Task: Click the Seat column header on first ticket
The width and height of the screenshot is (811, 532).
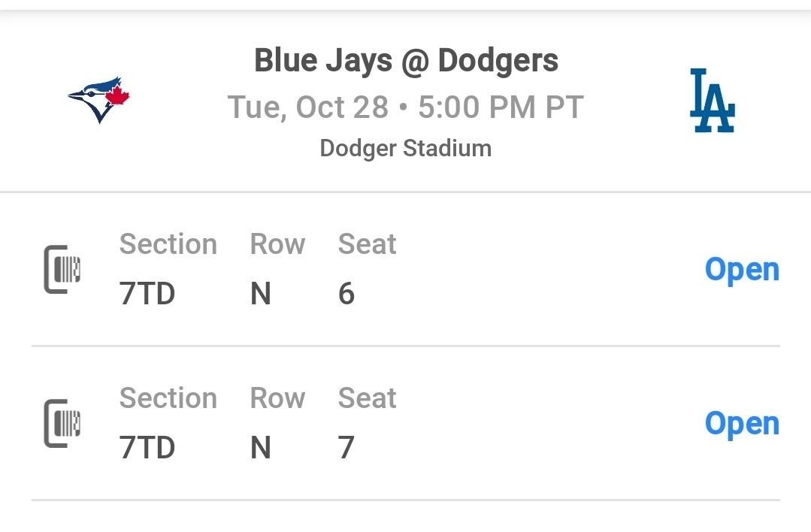Action: click(367, 243)
